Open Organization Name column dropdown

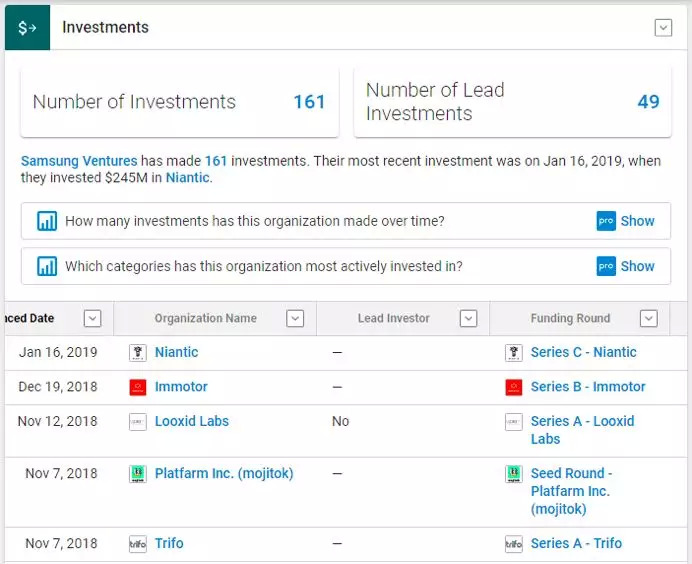click(295, 319)
